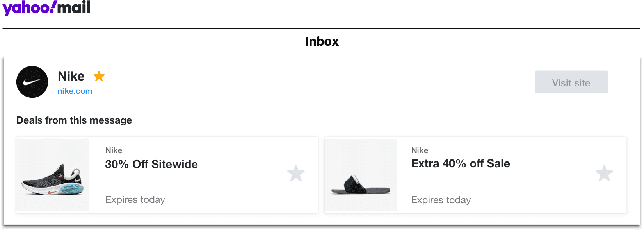Click the Nike sender name

coord(71,76)
